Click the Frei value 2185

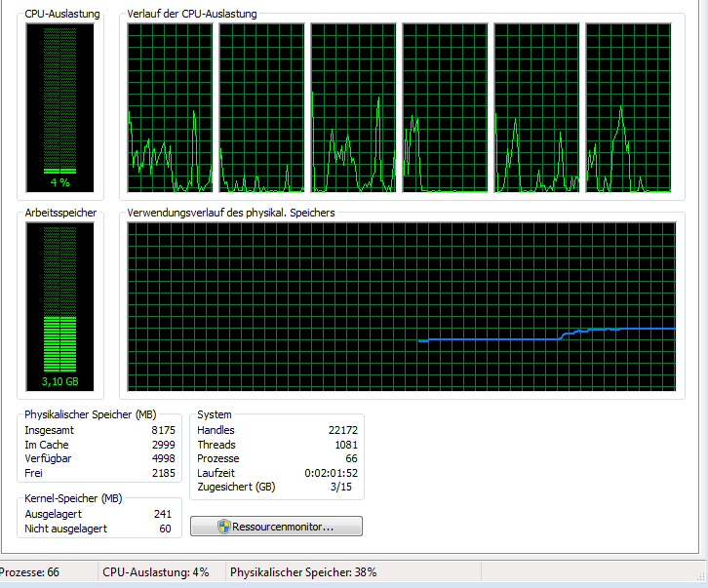(x=164, y=473)
